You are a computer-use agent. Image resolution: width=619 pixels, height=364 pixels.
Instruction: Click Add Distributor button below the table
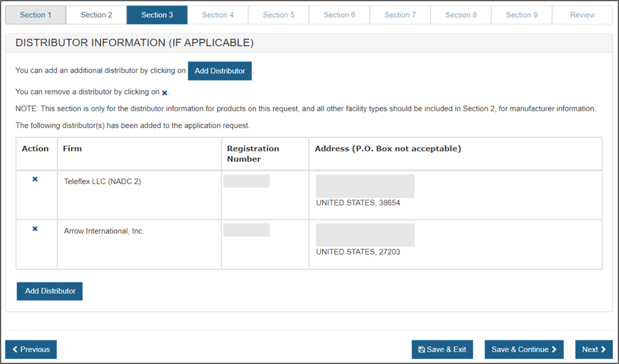(50, 291)
